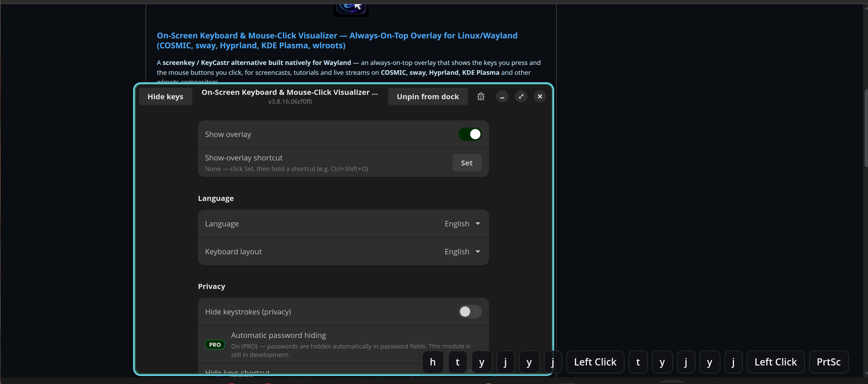Click version text v3.8.16.06cf0f0
The width and height of the screenshot is (868, 384).
click(290, 101)
